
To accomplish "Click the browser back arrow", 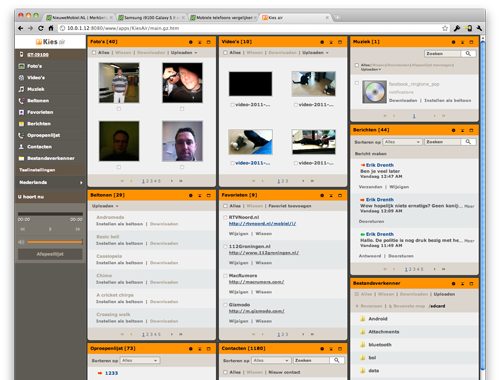I will point(21,28).
